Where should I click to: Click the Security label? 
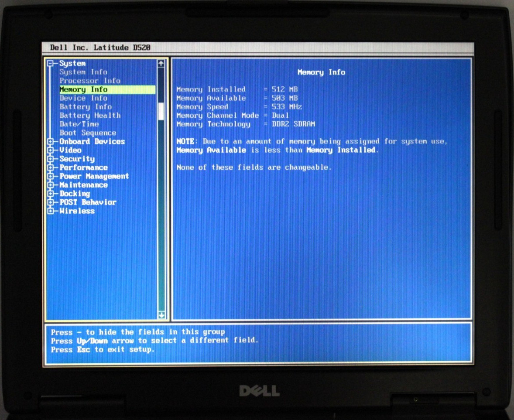(x=77, y=159)
